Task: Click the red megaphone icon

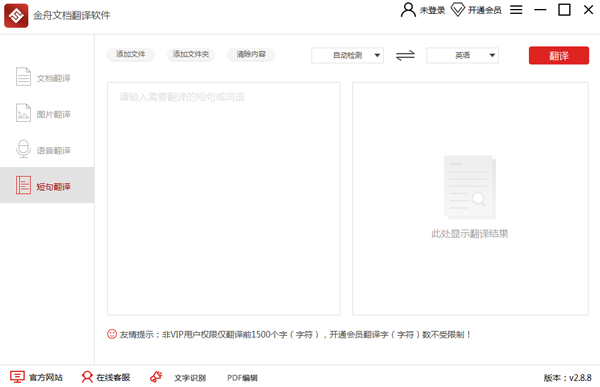Action: 156,377
